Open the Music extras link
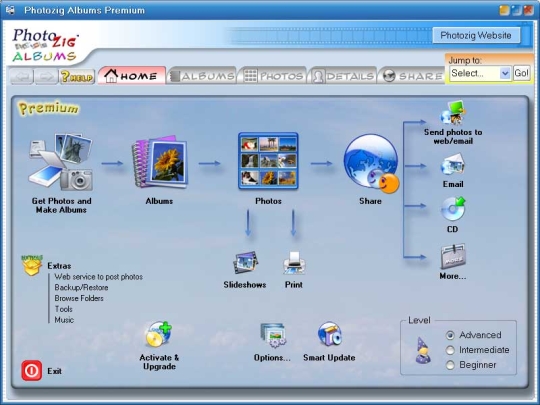540x405 pixels. tap(64, 320)
